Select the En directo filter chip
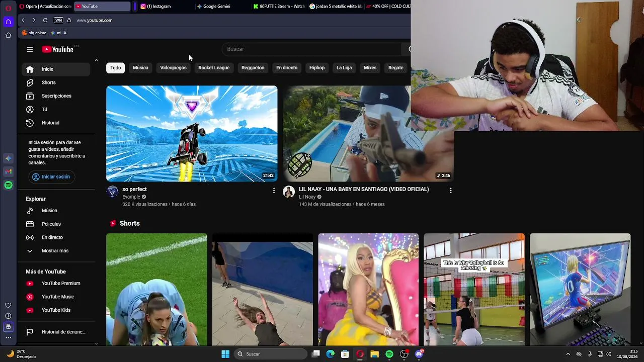The image size is (644, 362). click(287, 68)
